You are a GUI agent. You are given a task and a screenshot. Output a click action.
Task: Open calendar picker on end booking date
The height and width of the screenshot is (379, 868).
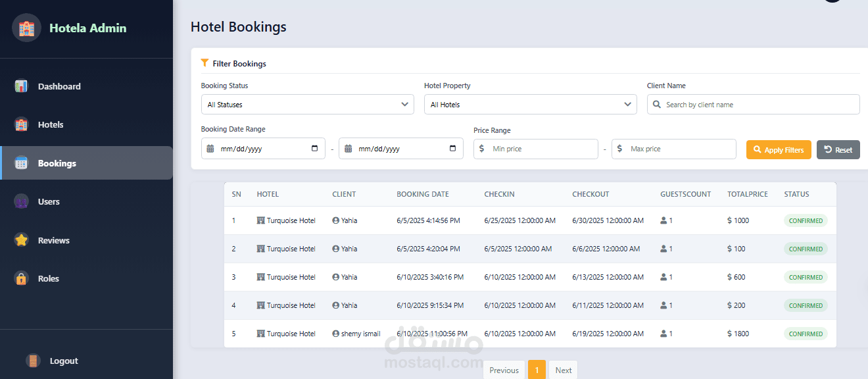(x=452, y=149)
